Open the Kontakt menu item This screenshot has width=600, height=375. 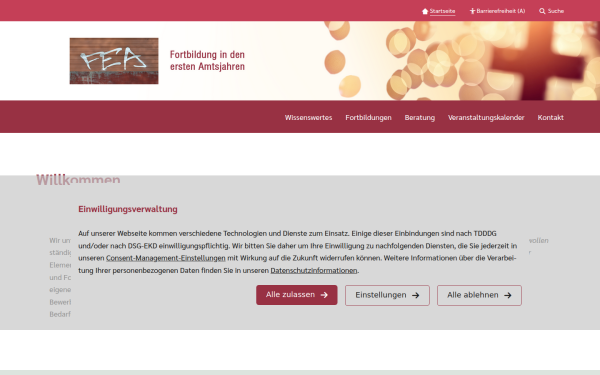(x=551, y=117)
